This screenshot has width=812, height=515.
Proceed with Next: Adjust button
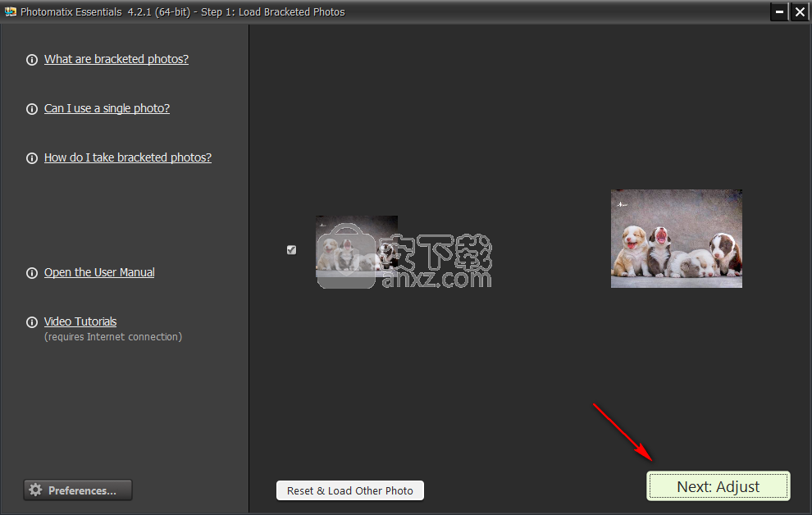point(718,486)
